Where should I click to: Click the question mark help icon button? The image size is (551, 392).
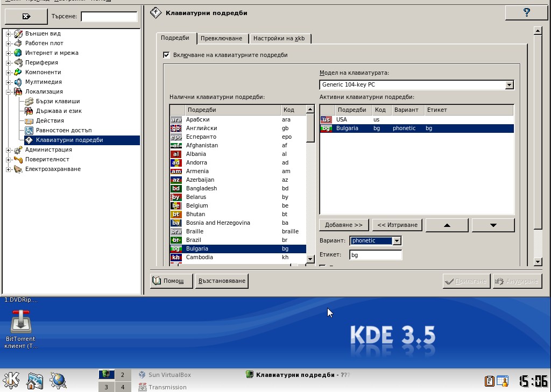tap(526, 13)
